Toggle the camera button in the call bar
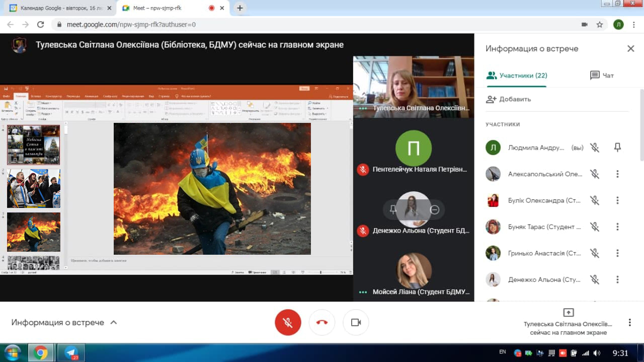This screenshot has width=644, height=362. (x=356, y=322)
